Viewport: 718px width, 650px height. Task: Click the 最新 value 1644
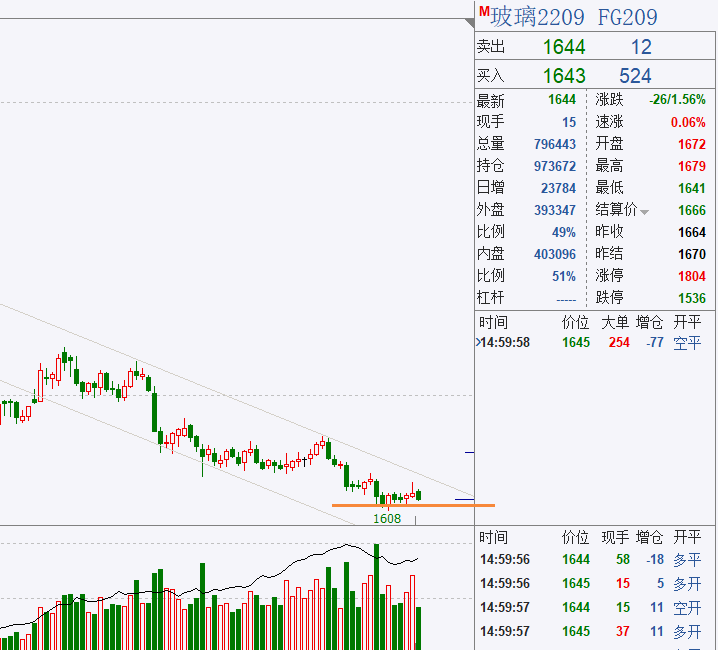click(x=562, y=99)
